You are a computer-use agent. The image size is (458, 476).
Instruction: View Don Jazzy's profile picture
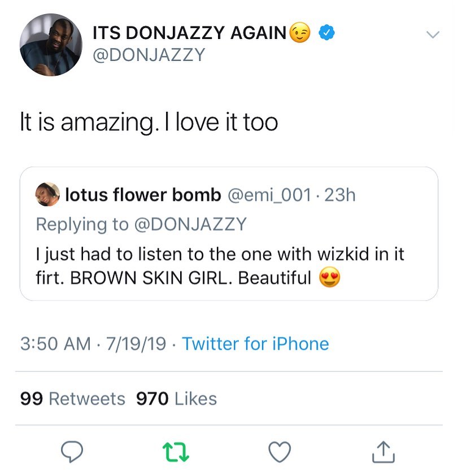[51, 44]
